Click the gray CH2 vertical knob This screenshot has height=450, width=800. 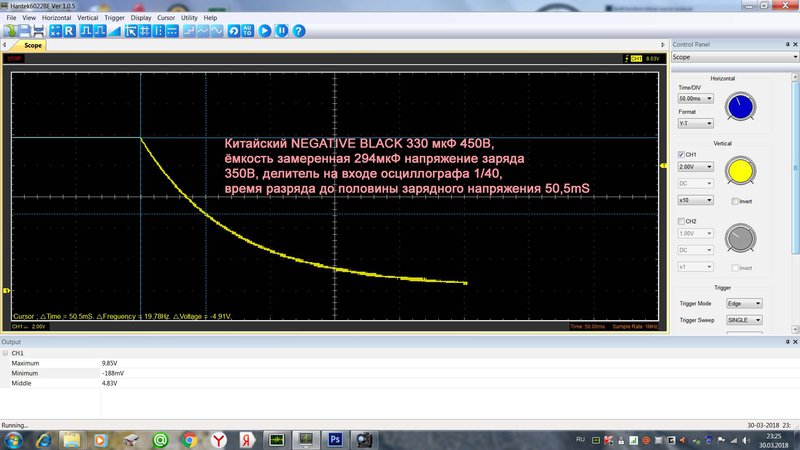click(x=740, y=238)
